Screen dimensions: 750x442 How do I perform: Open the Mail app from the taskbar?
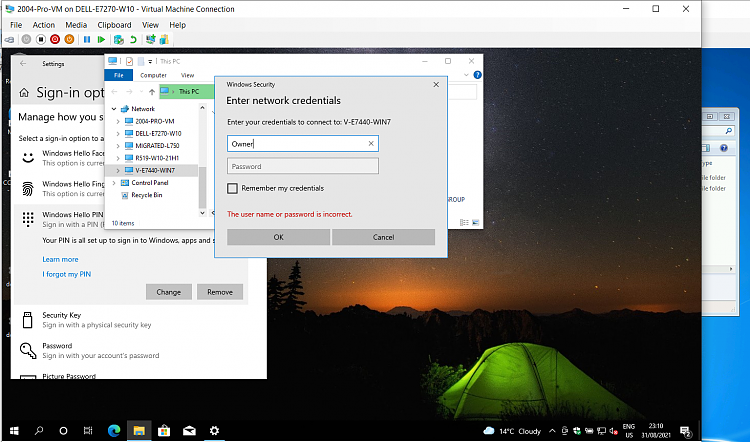pos(189,431)
